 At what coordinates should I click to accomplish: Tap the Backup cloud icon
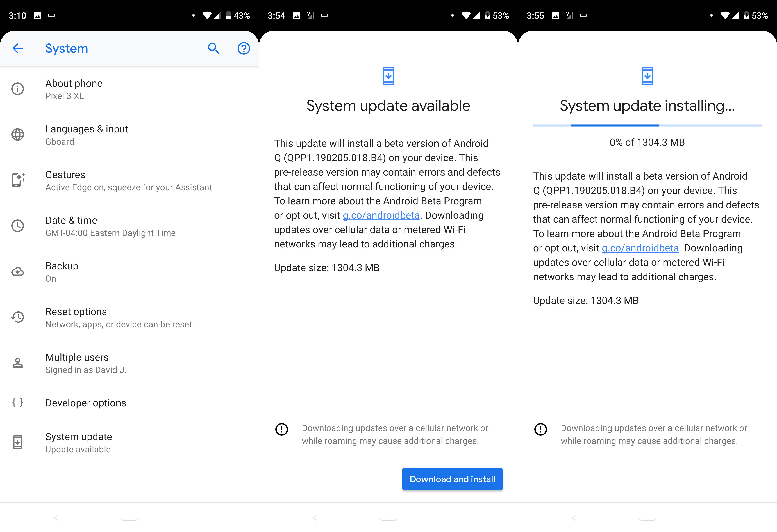pos(18,272)
